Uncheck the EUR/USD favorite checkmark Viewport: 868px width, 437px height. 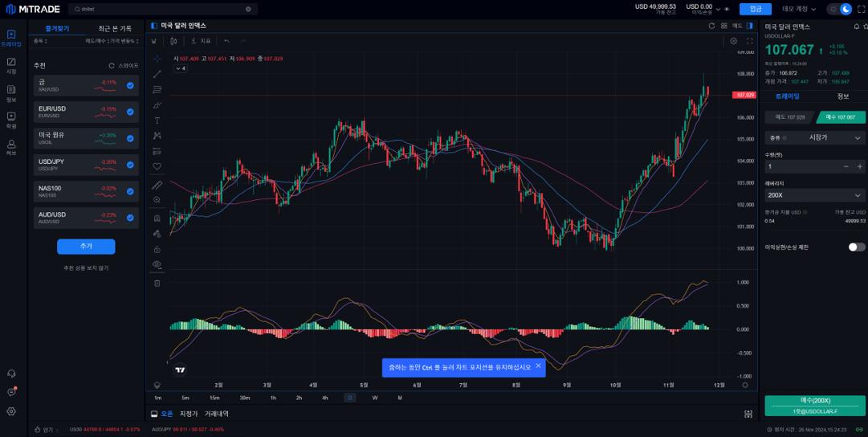(x=130, y=112)
